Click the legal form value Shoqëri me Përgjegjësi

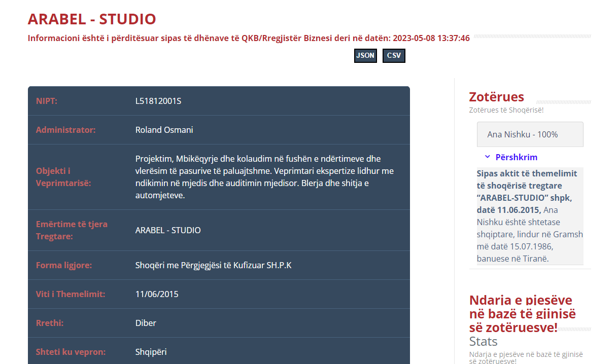(213, 265)
